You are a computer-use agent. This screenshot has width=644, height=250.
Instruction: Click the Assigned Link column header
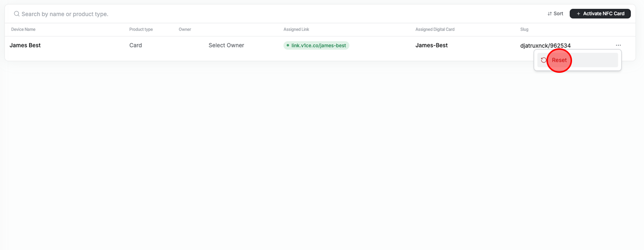296,29
